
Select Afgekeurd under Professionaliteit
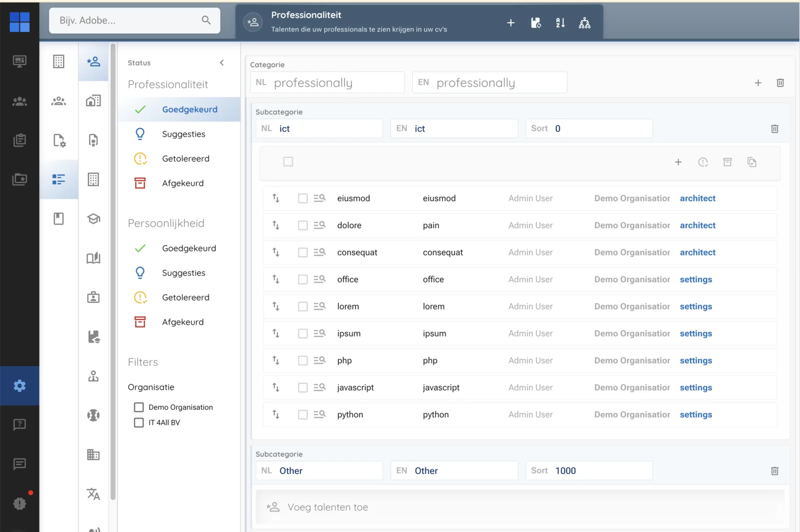(179, 183)
